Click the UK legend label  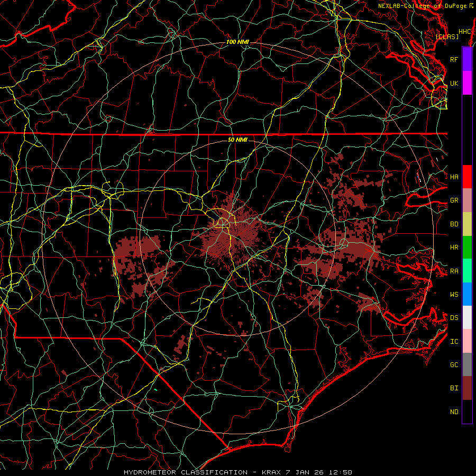point(454,83)
